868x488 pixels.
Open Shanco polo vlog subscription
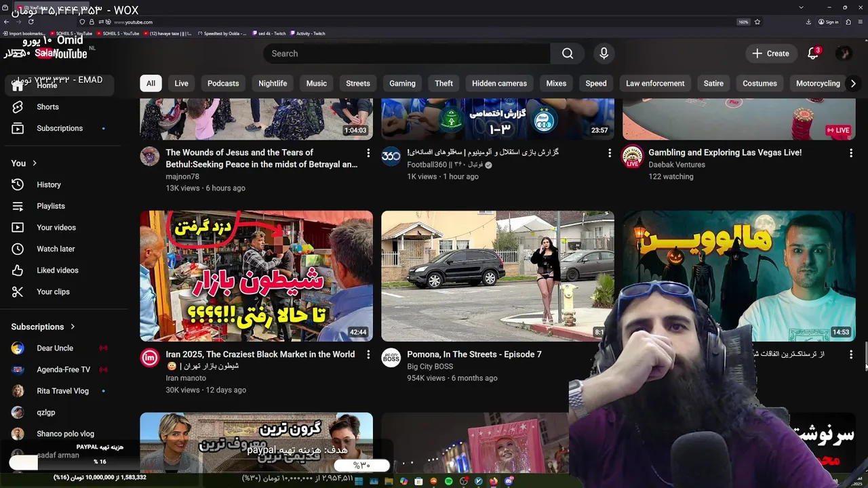(x=64, y=434)
